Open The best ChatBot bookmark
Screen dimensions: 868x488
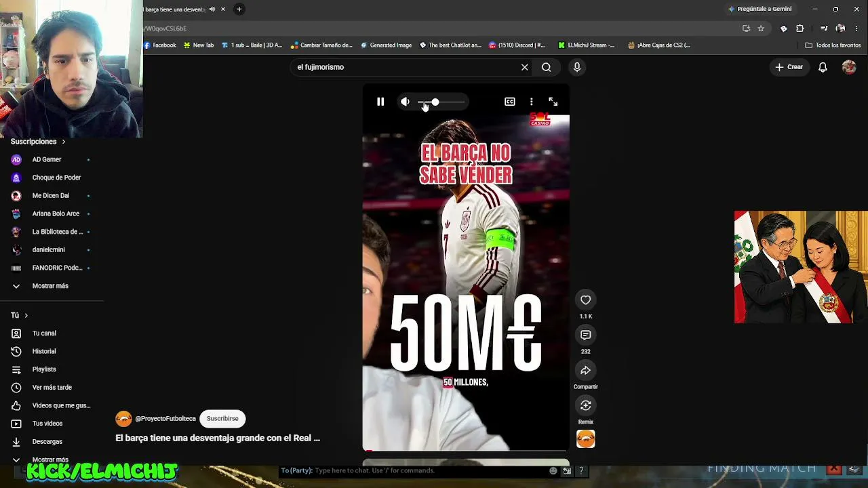[x=450, y=45]
